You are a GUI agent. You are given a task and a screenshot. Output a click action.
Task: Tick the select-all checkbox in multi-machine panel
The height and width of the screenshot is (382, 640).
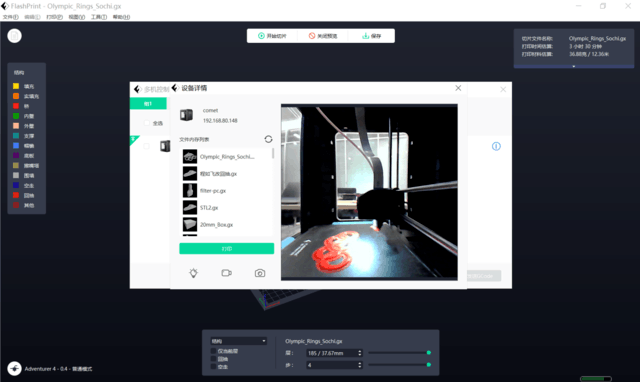click(147, 123)
